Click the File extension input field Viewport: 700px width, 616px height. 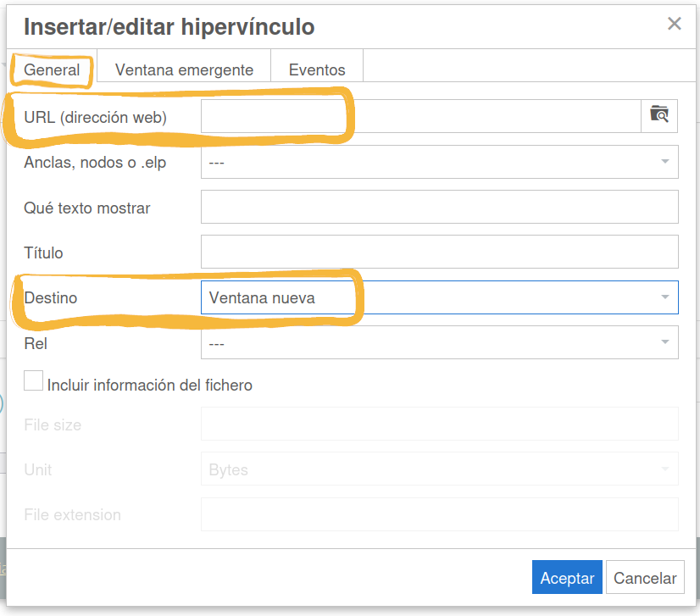(439, 514)
